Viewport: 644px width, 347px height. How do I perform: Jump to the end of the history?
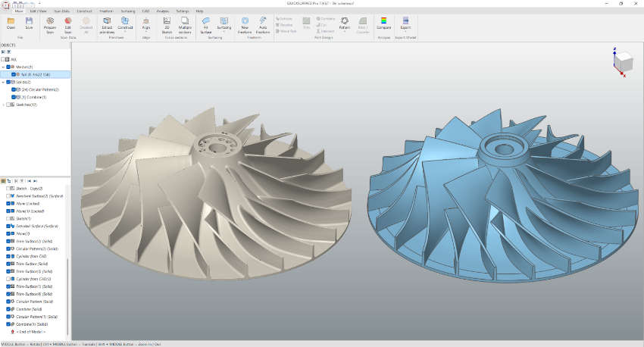click(36, 180)
